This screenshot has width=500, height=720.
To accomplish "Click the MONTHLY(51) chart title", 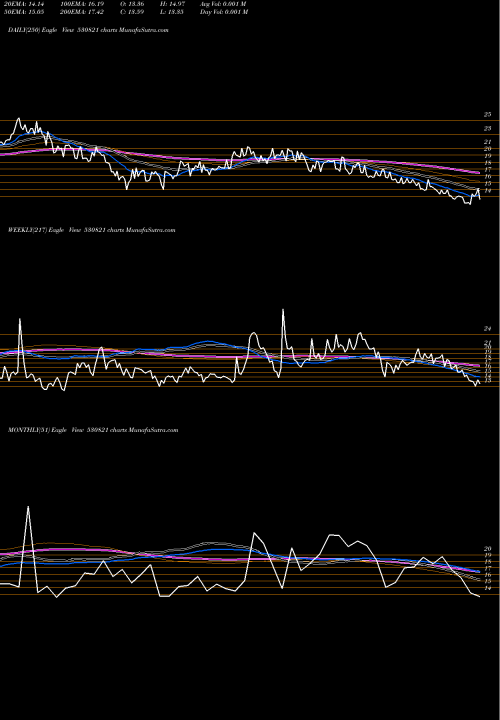I will tap(93, 430).
